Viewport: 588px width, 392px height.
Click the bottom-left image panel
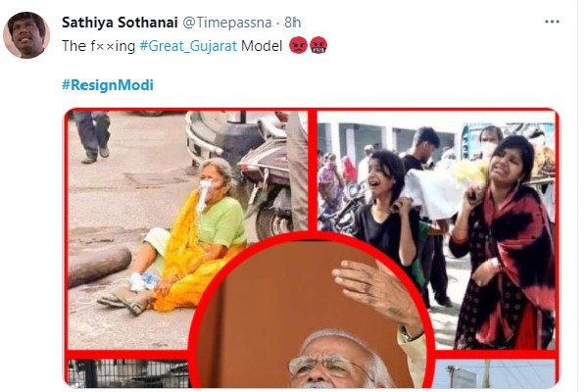tap(118, 373)
